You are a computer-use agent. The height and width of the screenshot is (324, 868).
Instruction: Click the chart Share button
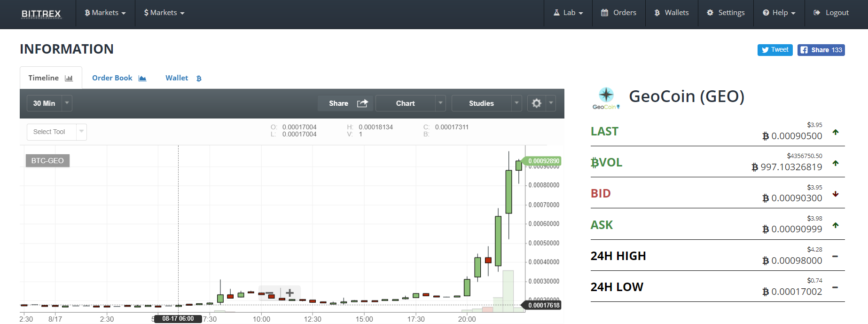pos(345,103)
